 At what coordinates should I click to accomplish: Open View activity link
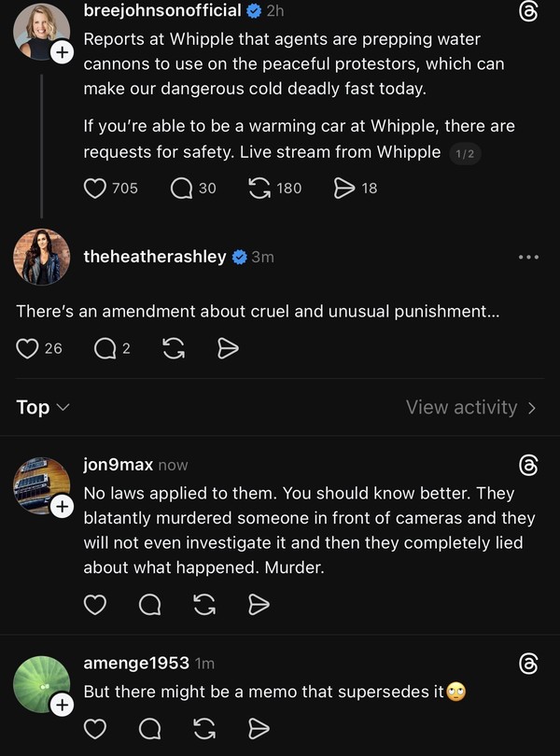point(470,407)
